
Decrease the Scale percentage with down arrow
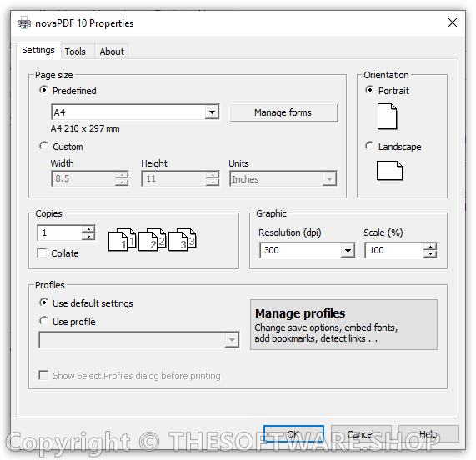[430, 254]
